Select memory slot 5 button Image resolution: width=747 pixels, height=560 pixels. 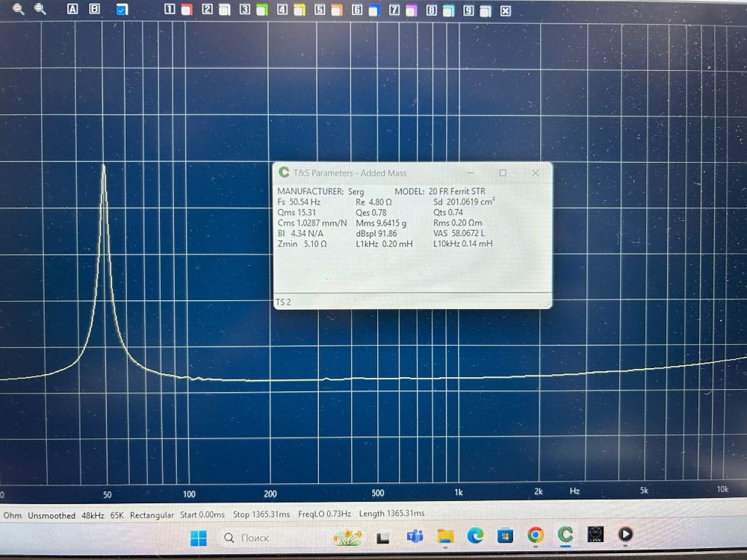[x=320, y=10]
